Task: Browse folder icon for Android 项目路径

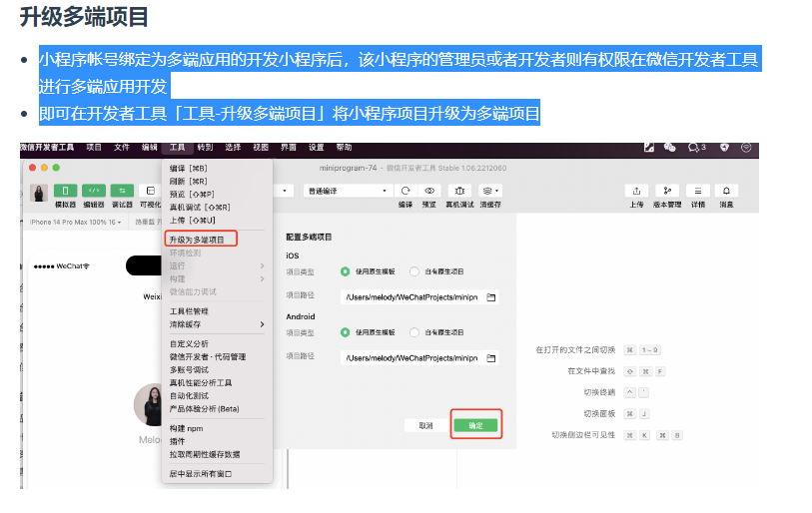Action: pos(491,358)
